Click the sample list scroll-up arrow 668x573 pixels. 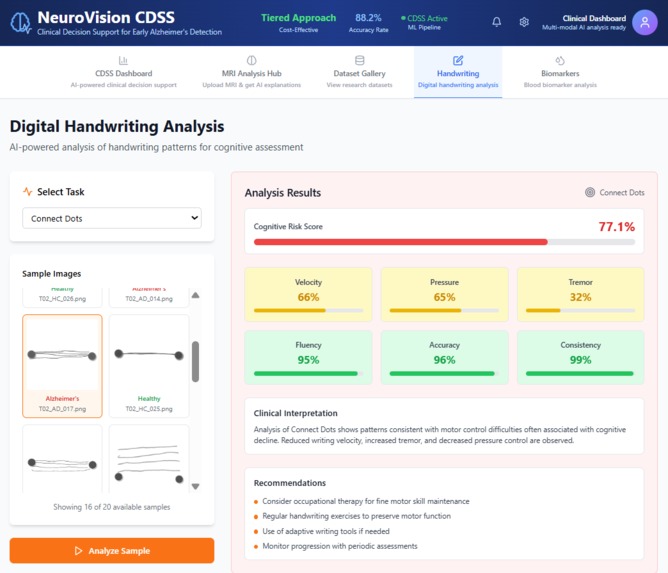coord(196,295)
